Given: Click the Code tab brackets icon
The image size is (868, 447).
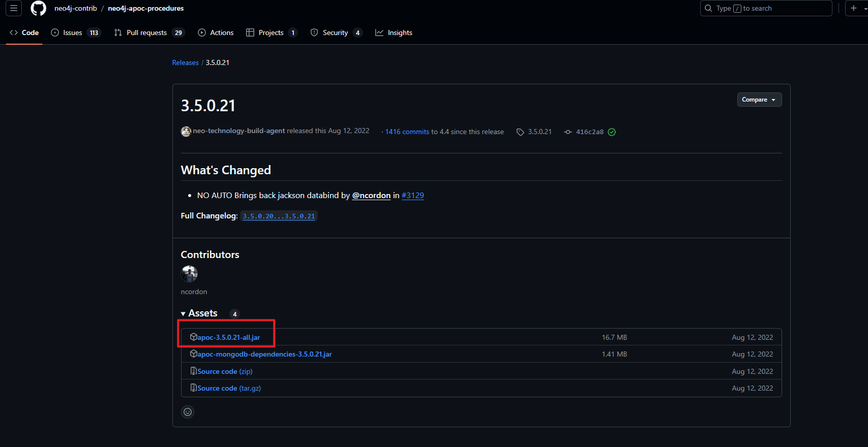Looking at the screenshot, I should (x=14, y=33).
